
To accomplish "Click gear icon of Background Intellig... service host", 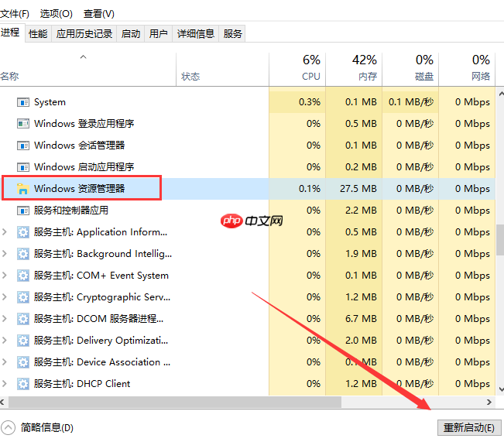I will coord(22,254).
